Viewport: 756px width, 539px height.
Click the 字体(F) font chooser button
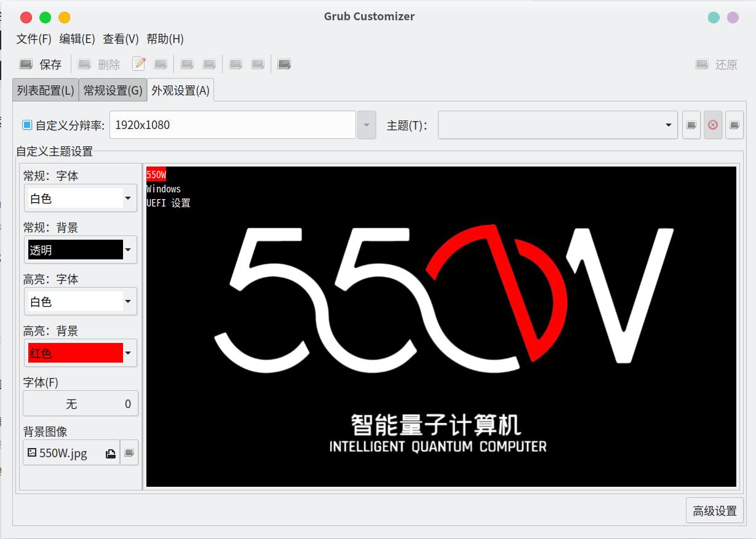coord(81,404)
